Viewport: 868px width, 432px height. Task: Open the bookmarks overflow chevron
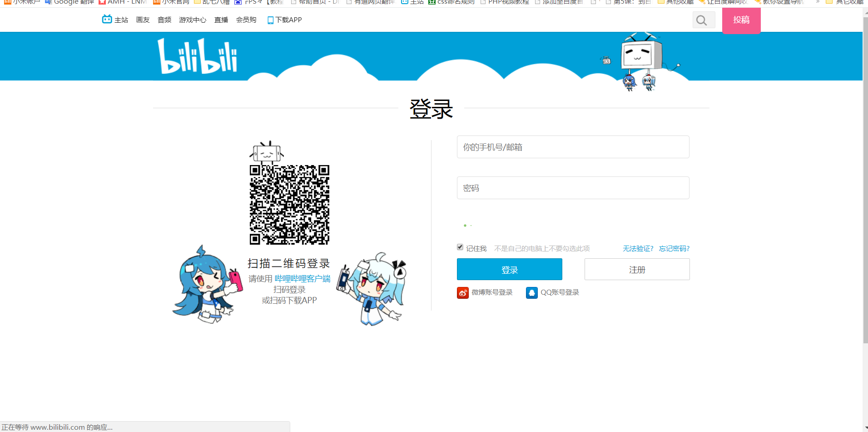click(818, 2)
